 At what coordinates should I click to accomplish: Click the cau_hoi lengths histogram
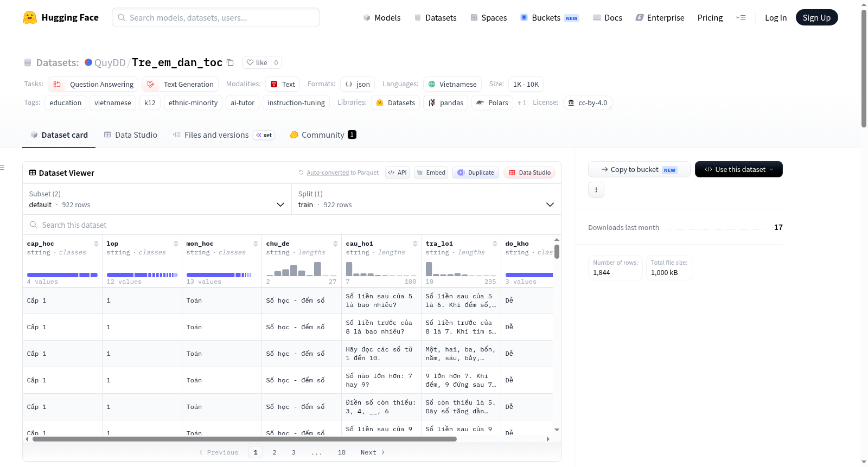click(x=381, y=269)
